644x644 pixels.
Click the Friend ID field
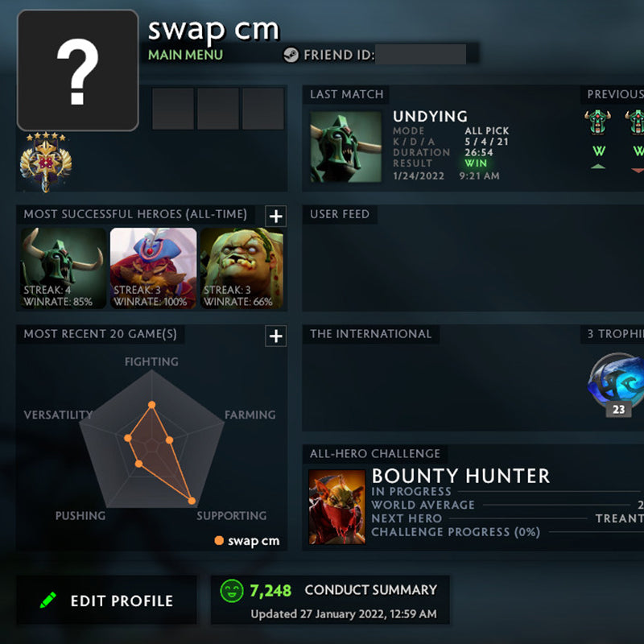point(420,54)
